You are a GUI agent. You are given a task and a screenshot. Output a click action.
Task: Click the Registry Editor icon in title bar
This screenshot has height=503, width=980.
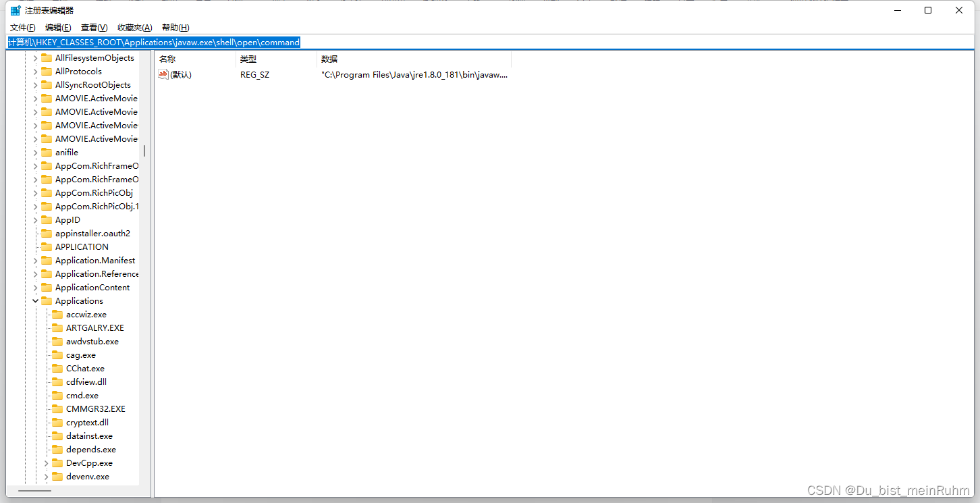[x=15, y=9]
